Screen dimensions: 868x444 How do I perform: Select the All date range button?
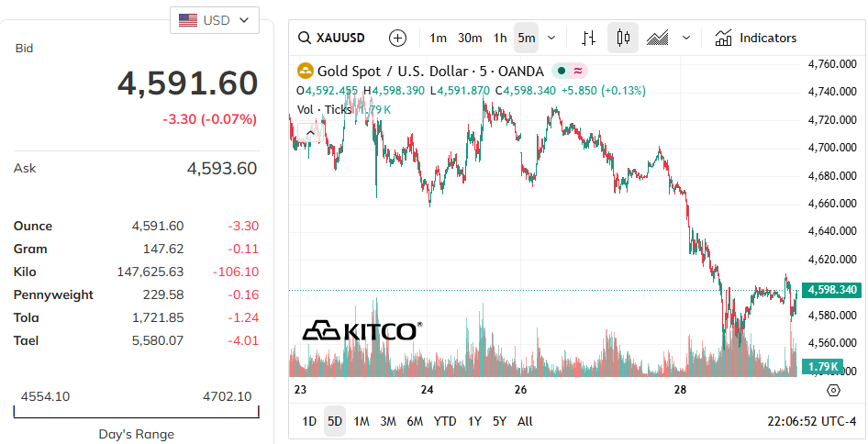click(525, 421)
